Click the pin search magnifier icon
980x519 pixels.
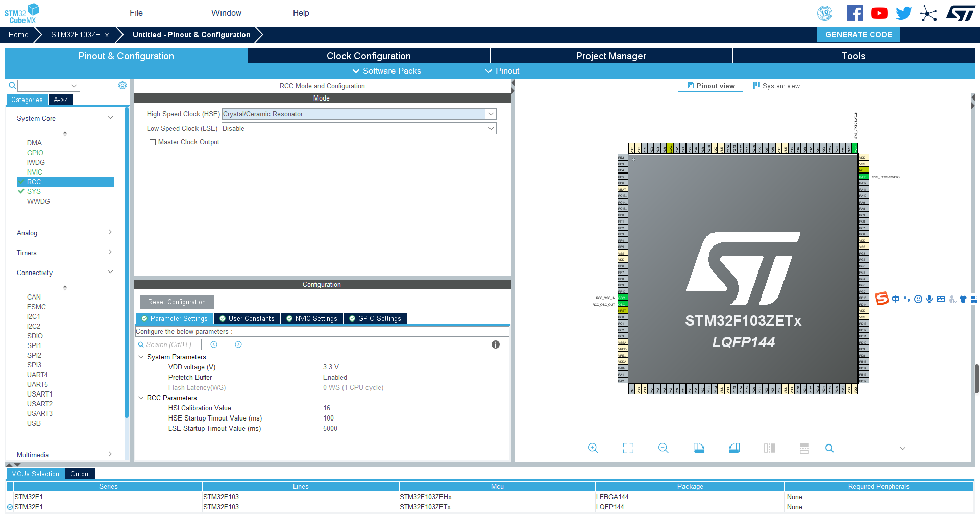click(829, 448)
